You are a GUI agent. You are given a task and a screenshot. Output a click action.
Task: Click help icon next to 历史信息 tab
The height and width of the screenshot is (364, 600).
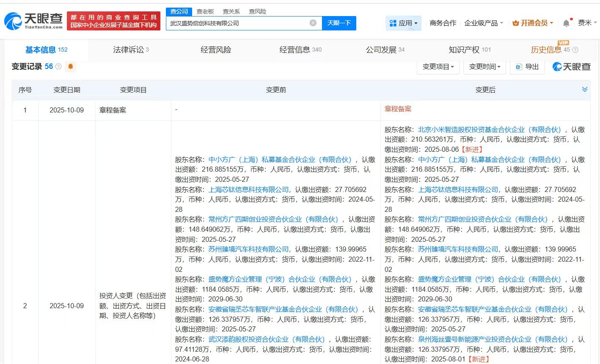[x=575, y=50]
